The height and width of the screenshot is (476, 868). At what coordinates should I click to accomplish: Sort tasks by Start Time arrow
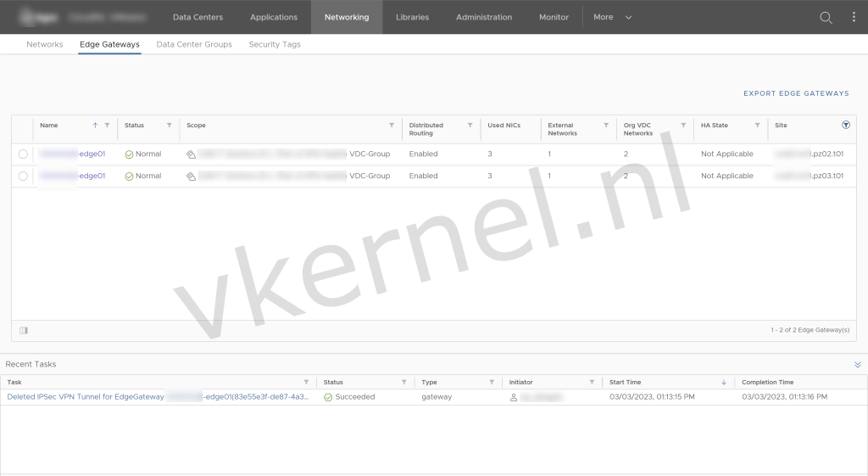tap(722, 383)
